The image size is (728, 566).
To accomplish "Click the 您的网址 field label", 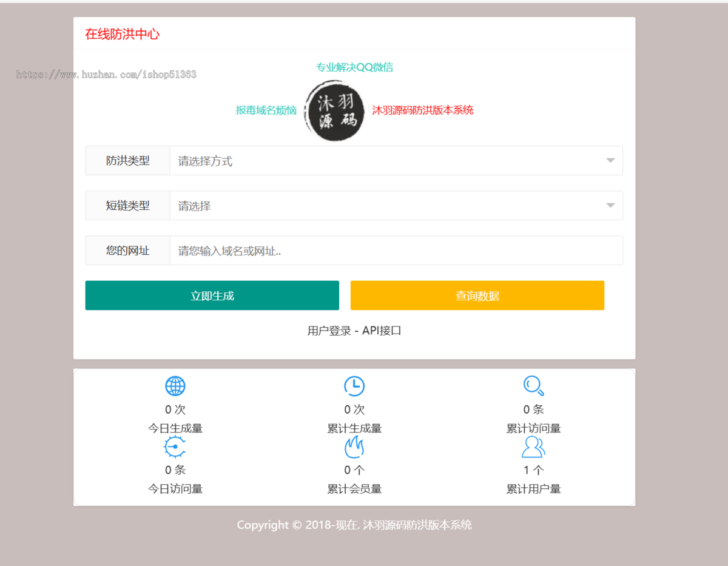I will tap(127, 251).
